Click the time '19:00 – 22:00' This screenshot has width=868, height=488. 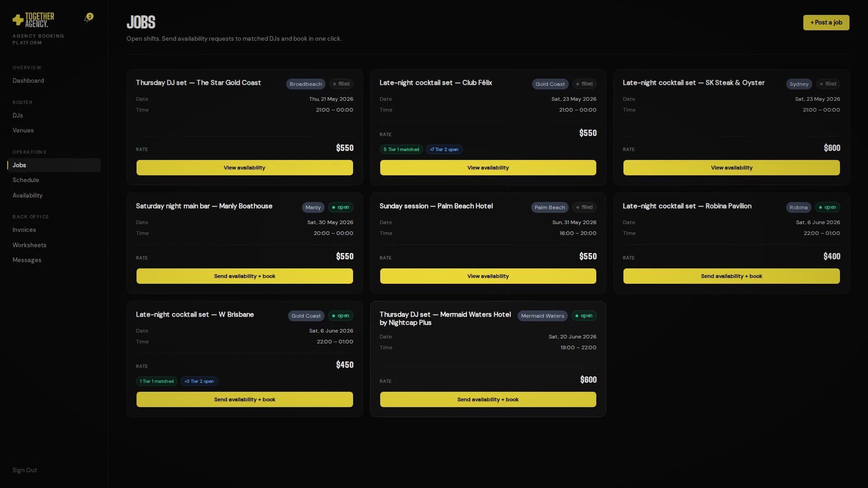click(x=578, y=347)
